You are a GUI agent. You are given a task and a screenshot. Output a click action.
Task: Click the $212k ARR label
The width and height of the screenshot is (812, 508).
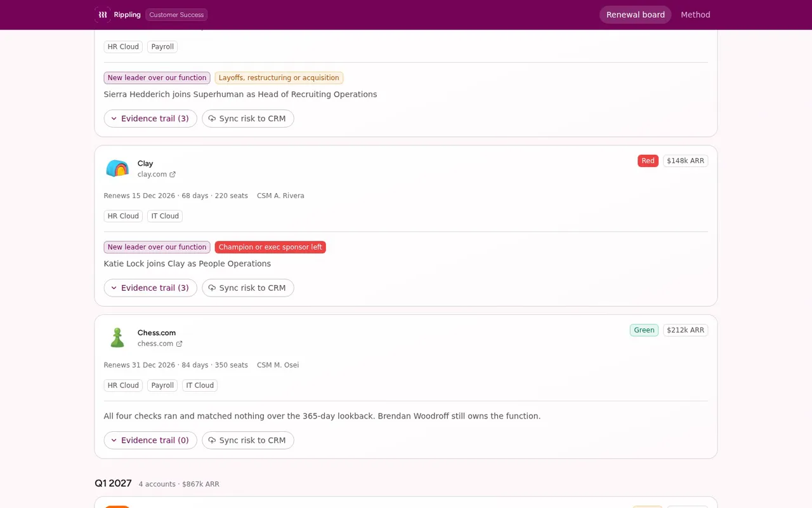pos(686,330)
